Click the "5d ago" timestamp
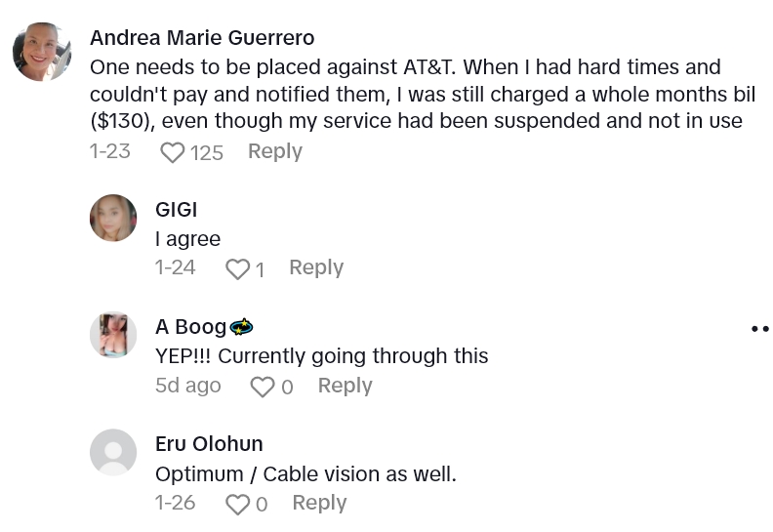This screenshot has width=773, height=532. click(188, 386)
